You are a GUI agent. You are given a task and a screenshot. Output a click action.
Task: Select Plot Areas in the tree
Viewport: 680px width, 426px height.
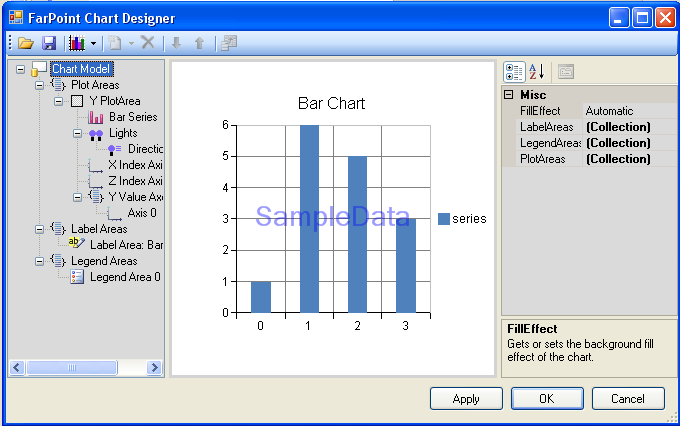[x=95, y=85]
